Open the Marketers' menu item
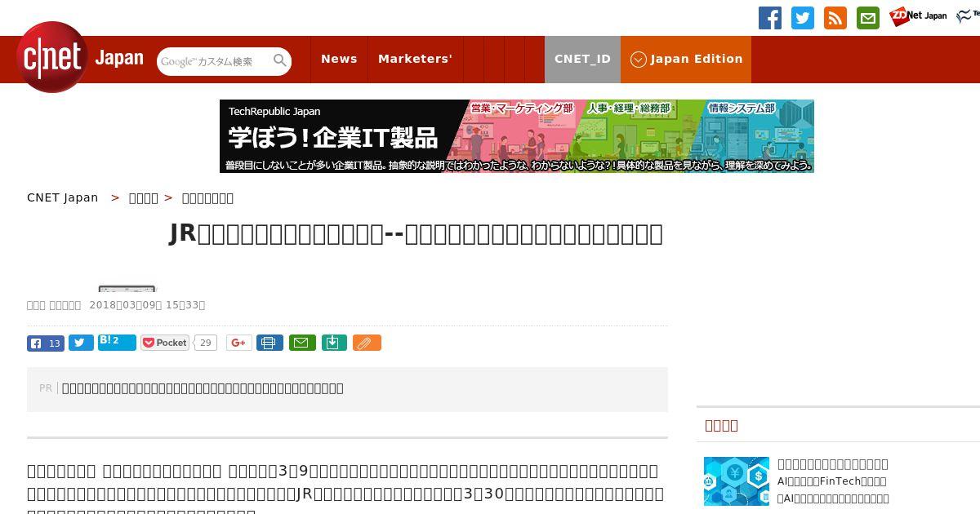The image size is (980, 514). 415,59
